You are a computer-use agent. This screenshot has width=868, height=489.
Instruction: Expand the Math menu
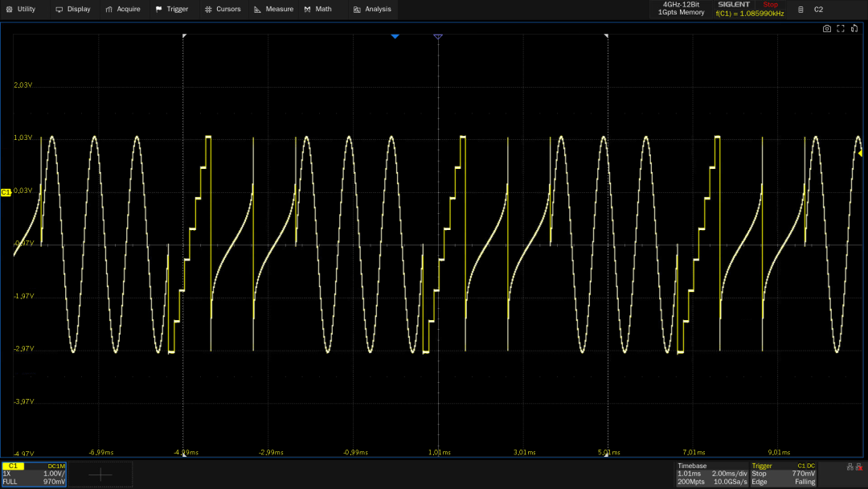click(317, 10)
